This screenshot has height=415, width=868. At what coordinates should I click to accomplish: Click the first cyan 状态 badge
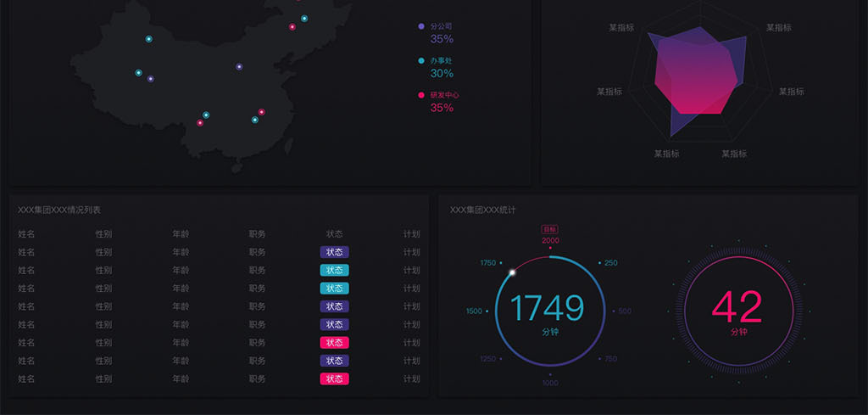coord(334,270)
